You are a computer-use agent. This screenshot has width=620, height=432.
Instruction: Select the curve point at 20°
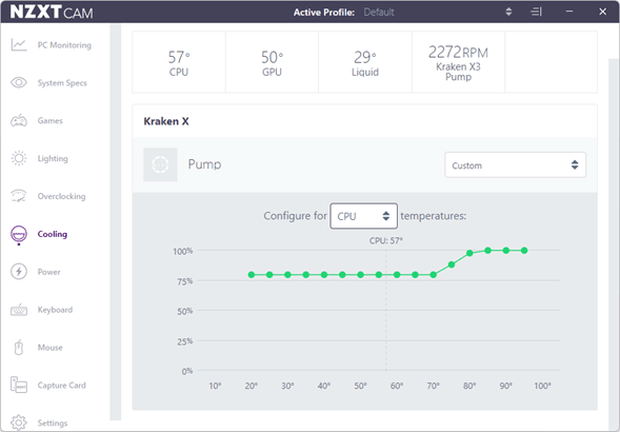coord(251,275)
